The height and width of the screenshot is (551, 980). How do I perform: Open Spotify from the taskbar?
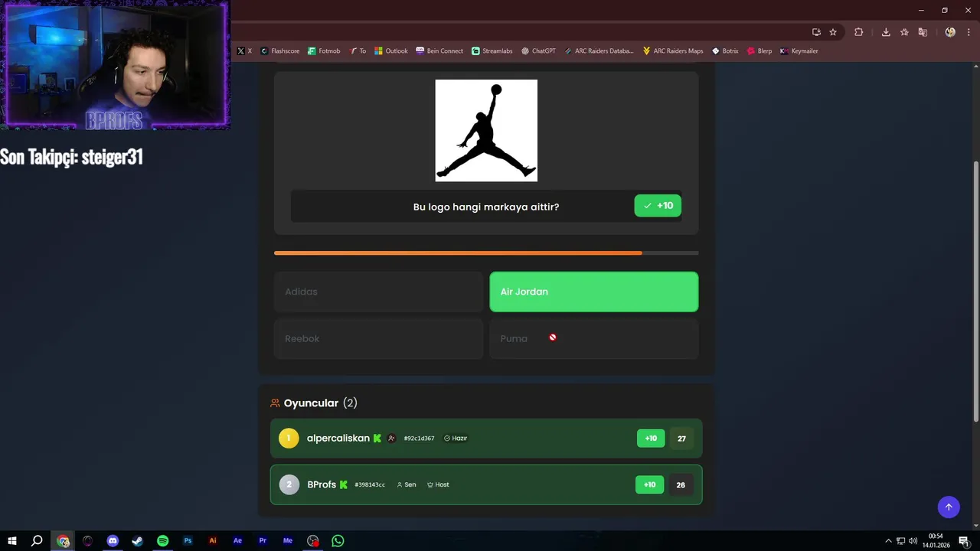[x=162, y=540]
